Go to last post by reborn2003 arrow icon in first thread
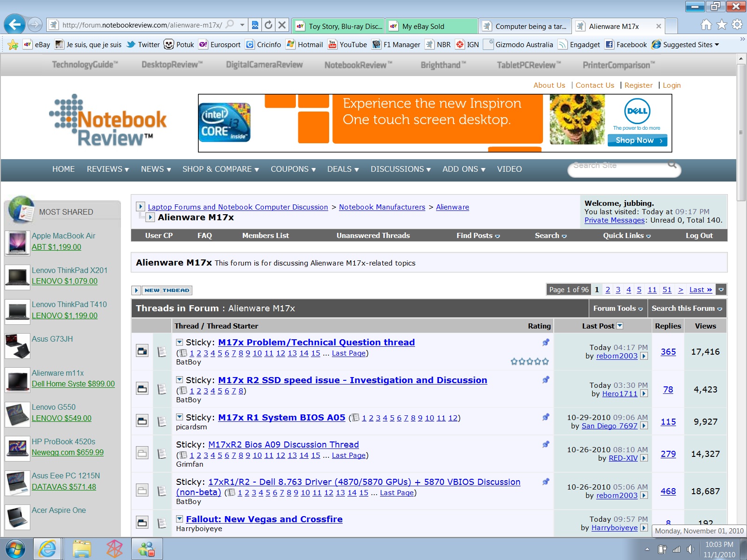The height and width of the screenshot is (560, 747). click(x=644, y=356)
